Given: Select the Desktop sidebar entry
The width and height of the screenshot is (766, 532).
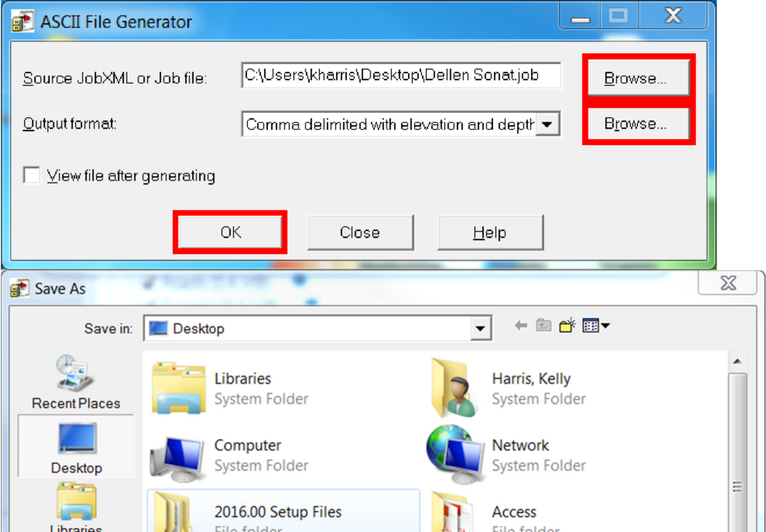Looking at the screenshot, I should (x=75, y=446).
